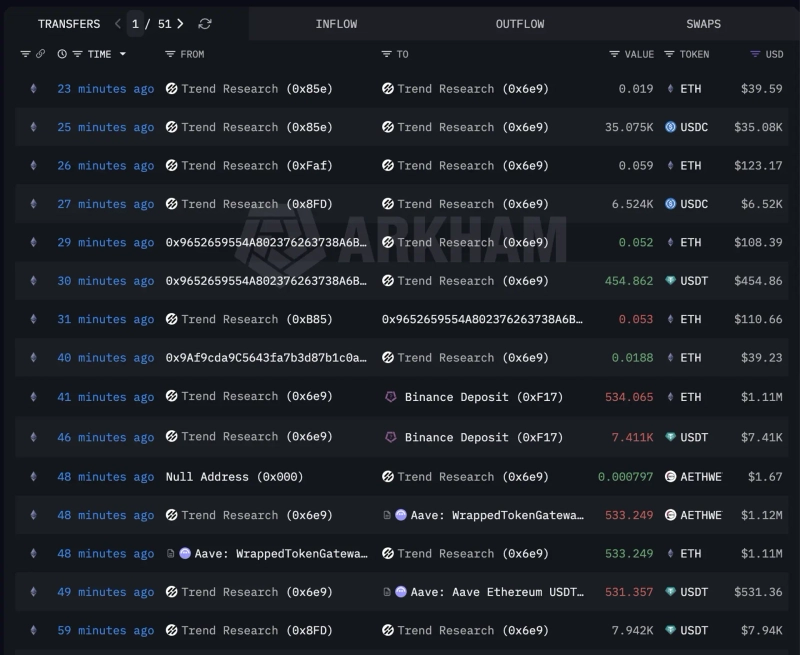Open the SWAPS tab
This screenshot has height=655, width=800.
tap(703, 24)
